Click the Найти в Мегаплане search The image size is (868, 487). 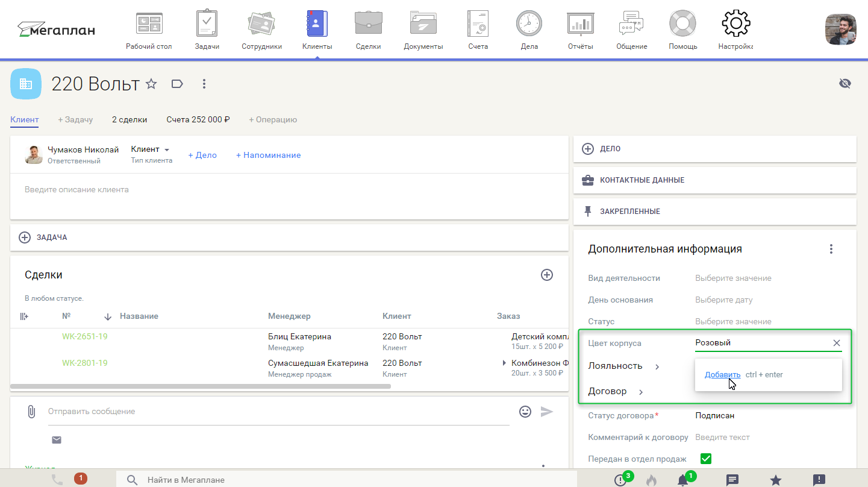pyautogui.click(x=346, y=480)
